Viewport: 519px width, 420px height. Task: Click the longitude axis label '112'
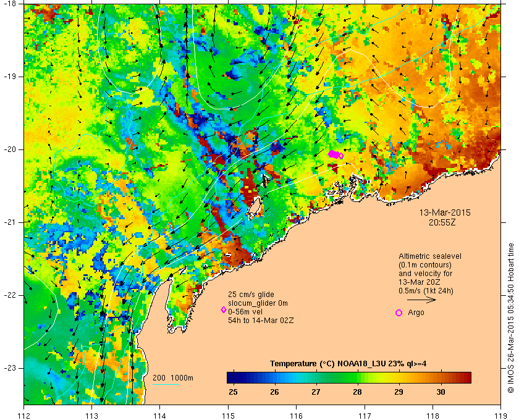(24, 416)
